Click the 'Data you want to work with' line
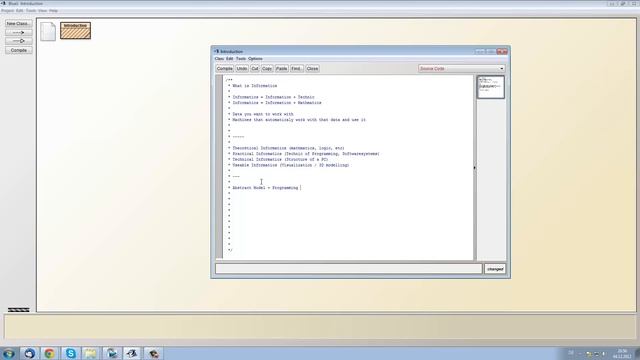Image resolution: width=640 pixels, height=360 pixels. coord(263,114)
